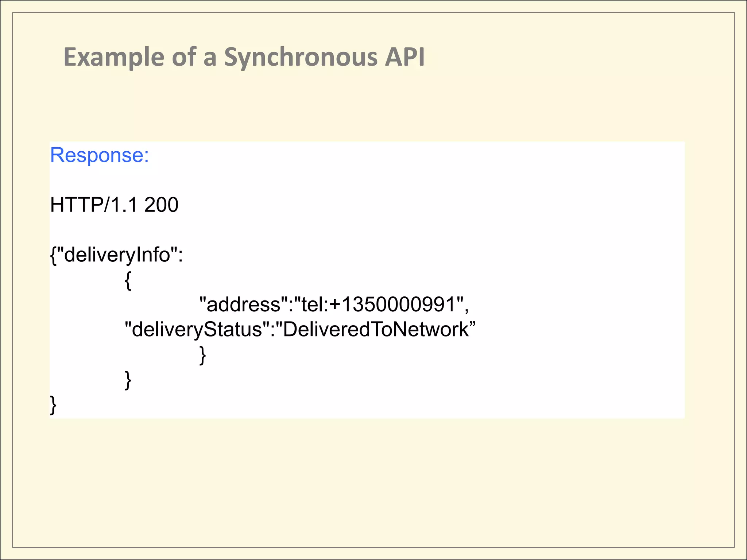747x560 pixels.
Task: Click the closing brace directly under deliveryStatus line
Action: (203, 355)
